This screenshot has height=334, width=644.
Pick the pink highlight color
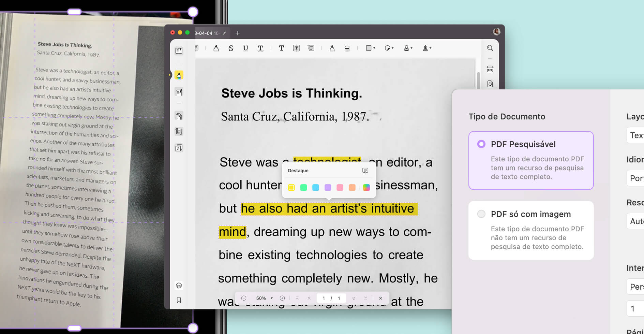point(340,187)
